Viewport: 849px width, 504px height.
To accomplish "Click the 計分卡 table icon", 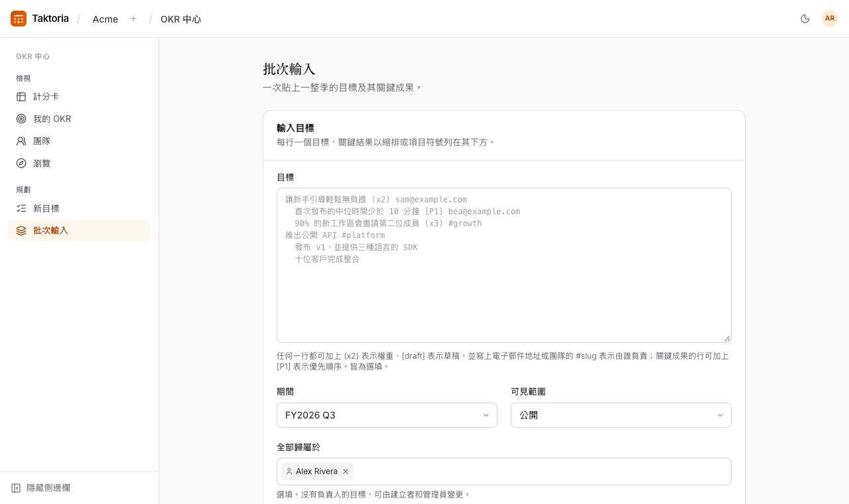I will point(21,97).
